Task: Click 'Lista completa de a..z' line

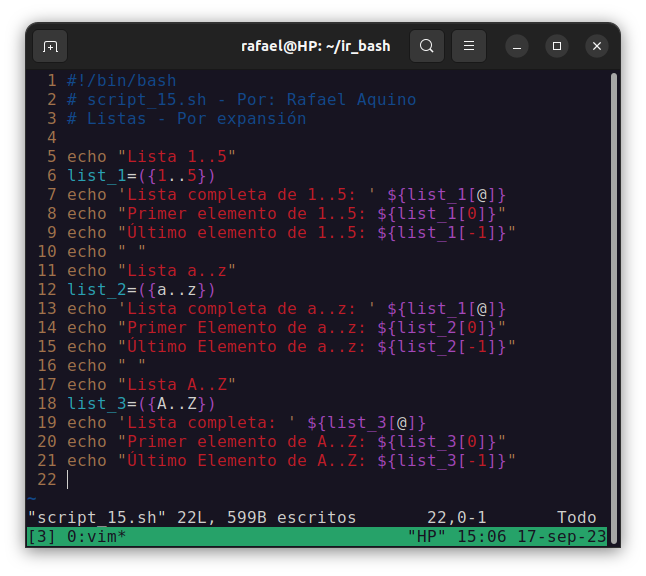Action: pos(286,309)
